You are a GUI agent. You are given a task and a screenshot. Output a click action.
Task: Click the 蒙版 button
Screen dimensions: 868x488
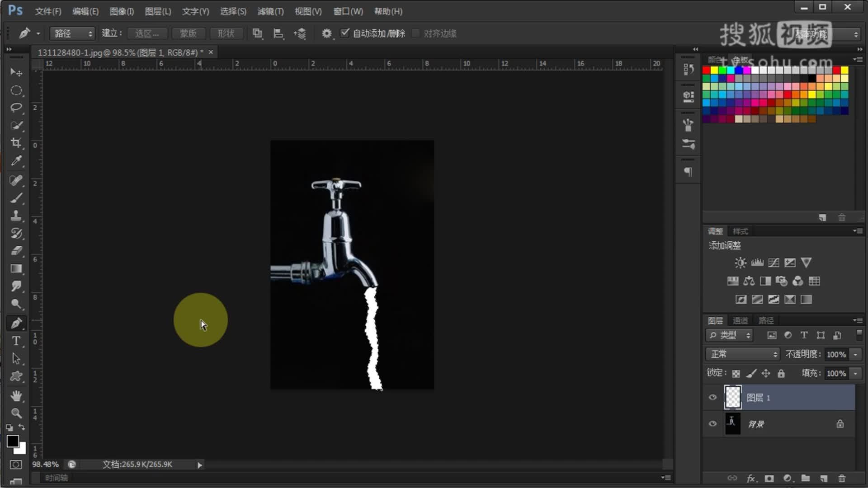click(x=188, y=33)
